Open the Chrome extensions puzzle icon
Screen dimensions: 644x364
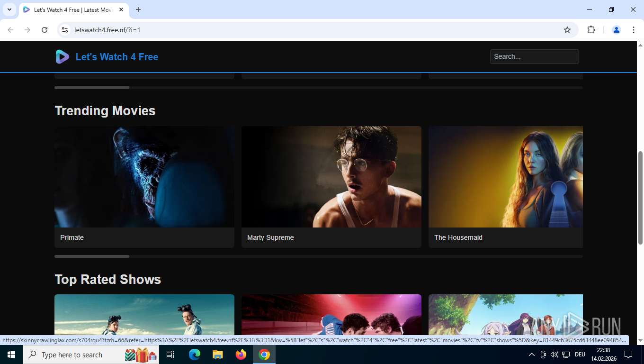[x=591, y=30]
